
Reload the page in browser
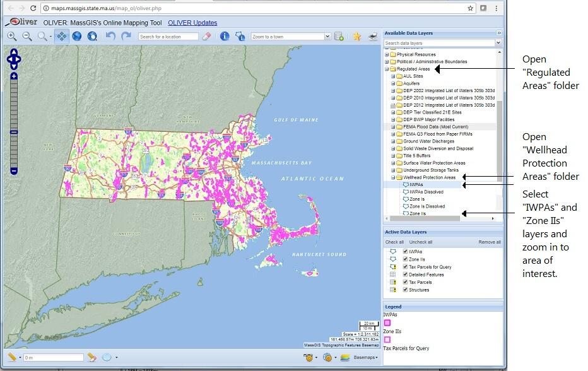33,8
